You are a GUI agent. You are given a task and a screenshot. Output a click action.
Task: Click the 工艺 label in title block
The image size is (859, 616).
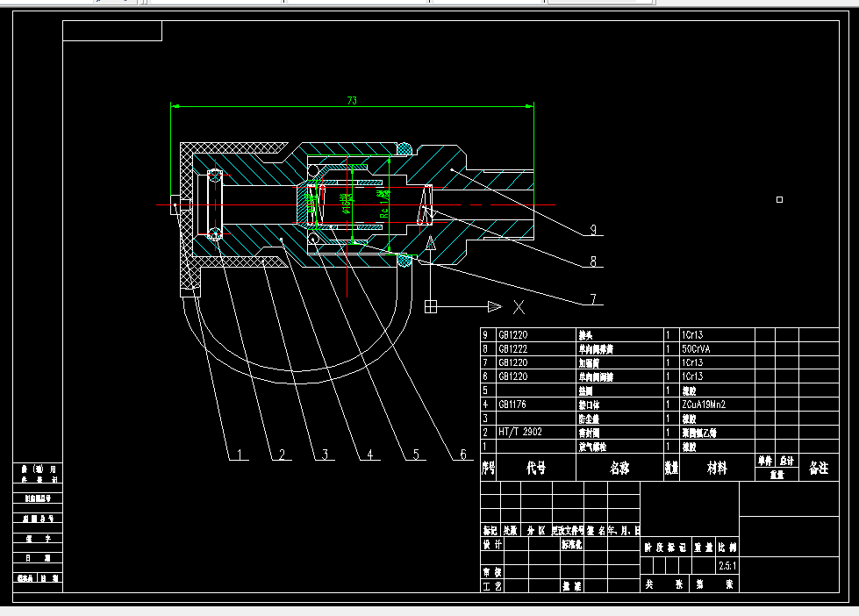point(492,586)
